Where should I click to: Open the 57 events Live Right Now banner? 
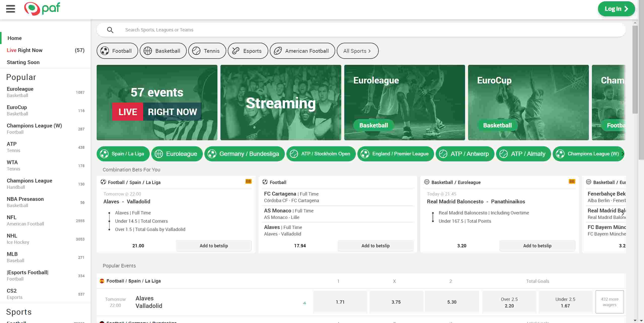(157, 103)
